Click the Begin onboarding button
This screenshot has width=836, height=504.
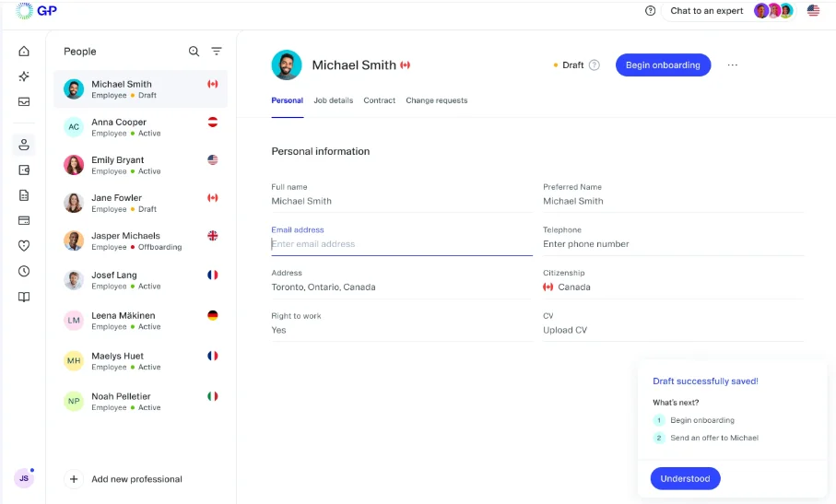[663, 65]
